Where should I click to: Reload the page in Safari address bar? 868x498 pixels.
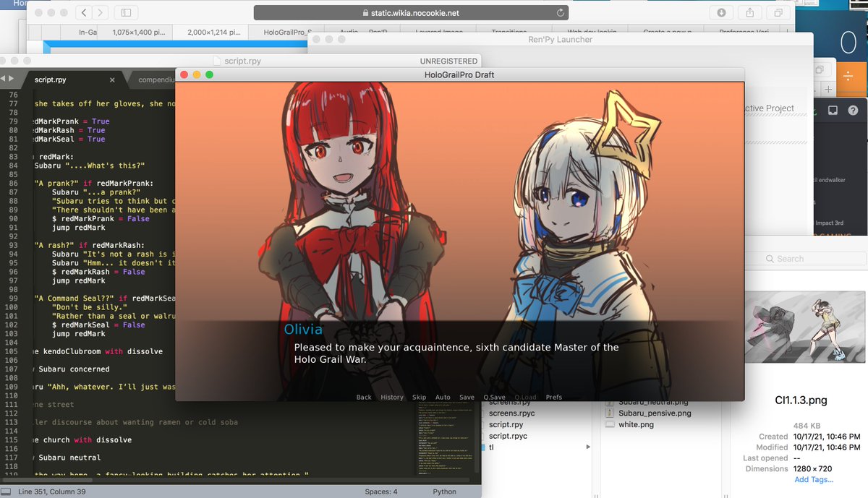click(x=560, y=13)
